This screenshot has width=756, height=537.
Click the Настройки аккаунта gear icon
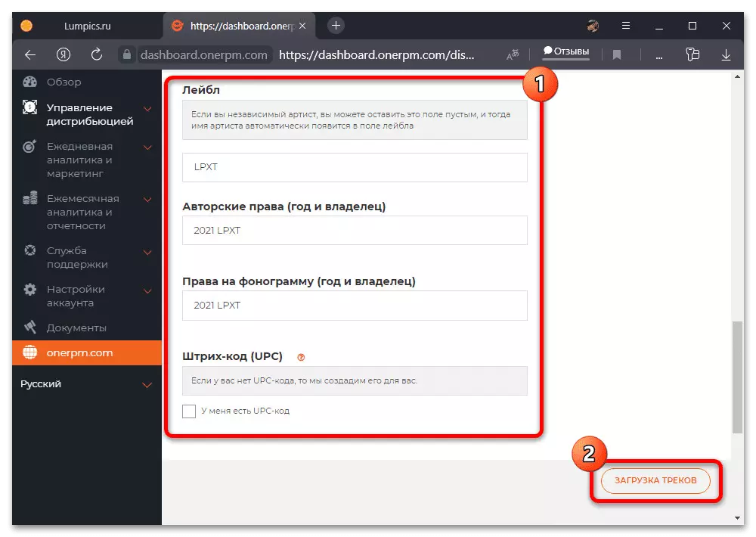pos(30,290)
